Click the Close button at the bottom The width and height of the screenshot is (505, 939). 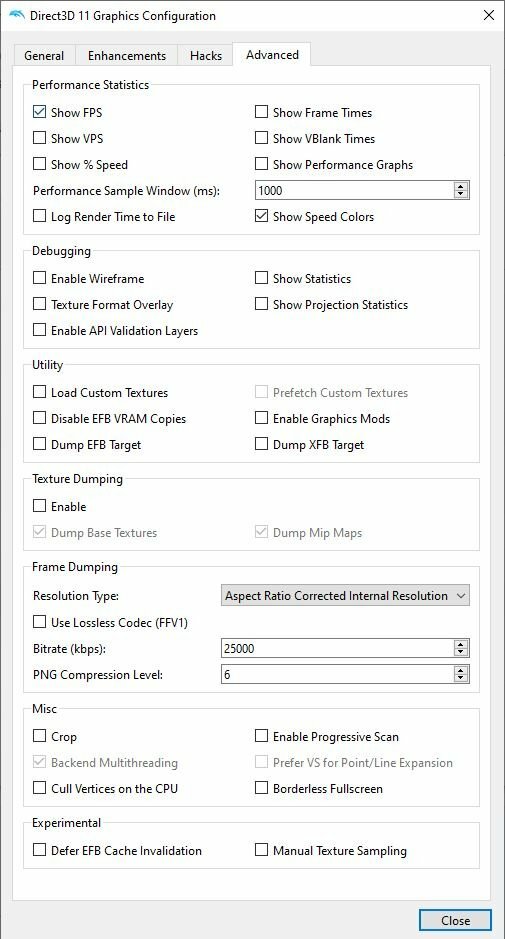click(455, 920)
